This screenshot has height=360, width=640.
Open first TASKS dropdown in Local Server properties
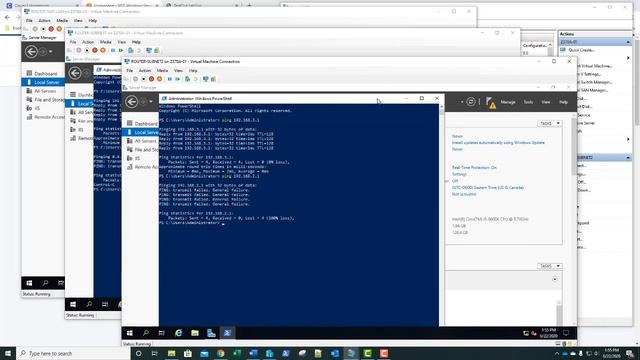549,123
